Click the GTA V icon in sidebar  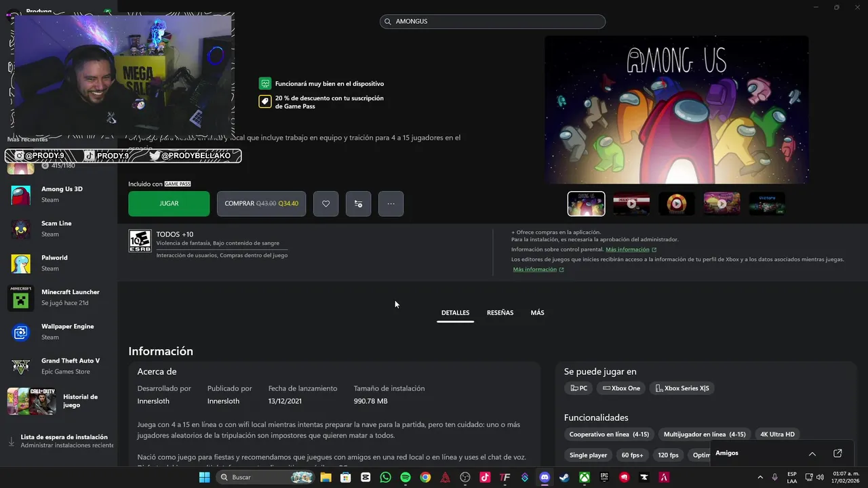click(x=21, y=367)
